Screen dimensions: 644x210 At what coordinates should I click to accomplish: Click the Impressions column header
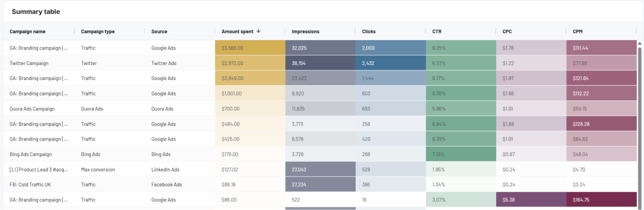coord(320,32)
